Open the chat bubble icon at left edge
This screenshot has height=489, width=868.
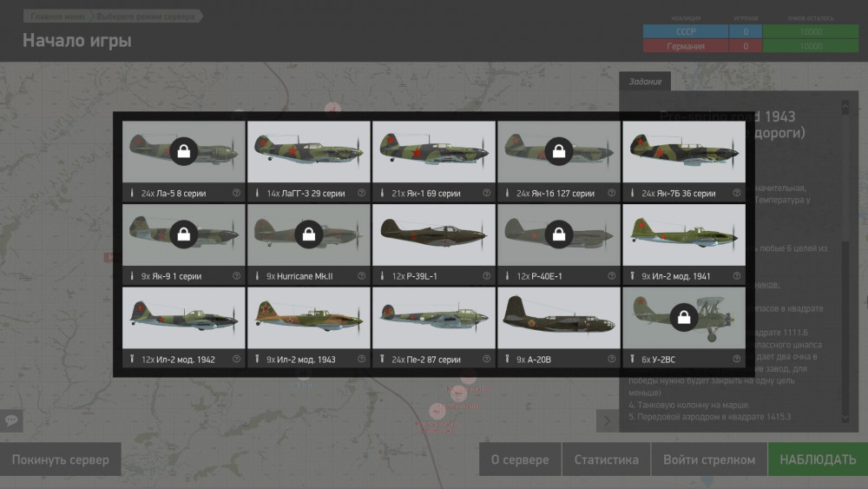(x=11, y=420)
